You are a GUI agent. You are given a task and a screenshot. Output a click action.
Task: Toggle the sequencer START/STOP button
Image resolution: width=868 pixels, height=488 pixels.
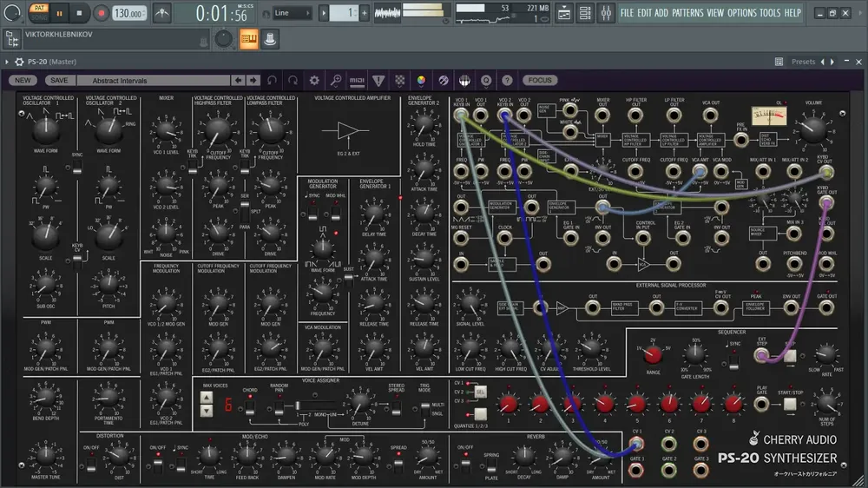coord(790,405)
